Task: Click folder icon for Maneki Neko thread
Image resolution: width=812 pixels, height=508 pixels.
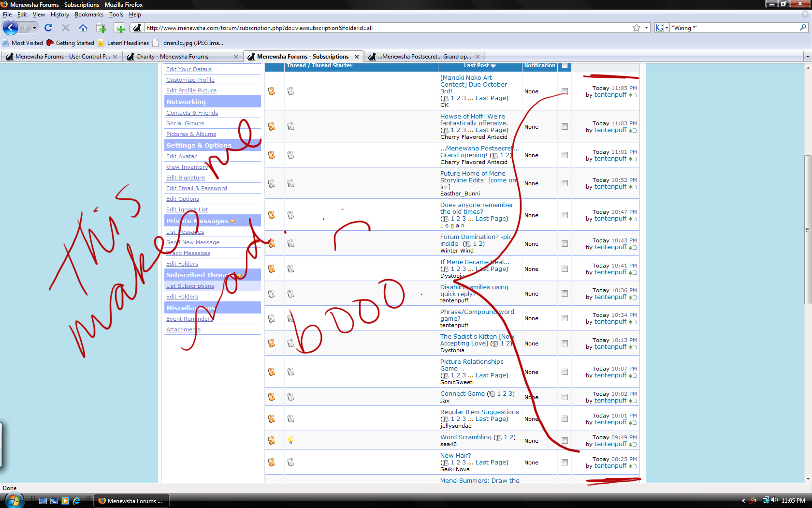Action: pos(272,91)
